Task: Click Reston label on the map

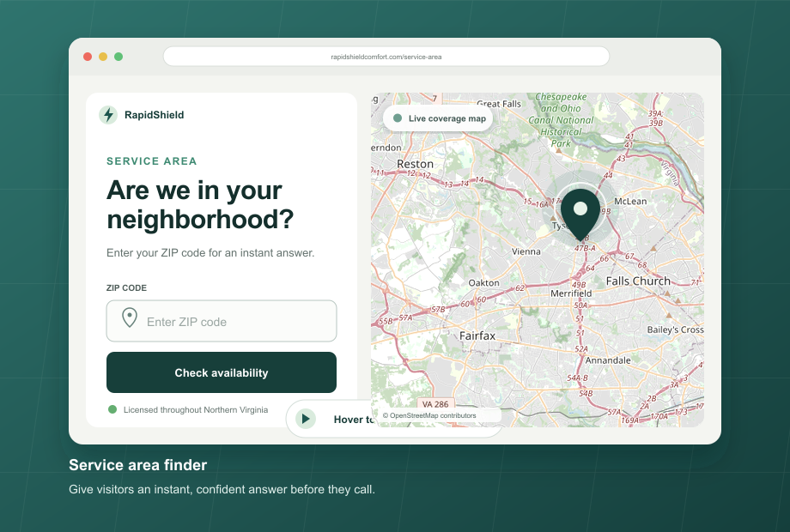Action: (x=415, y=164)
